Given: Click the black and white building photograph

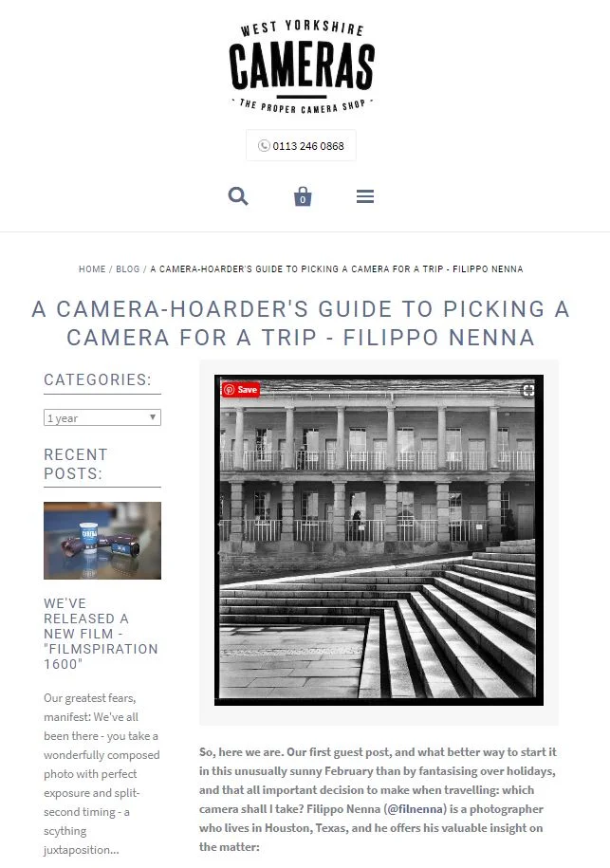Looking at the screenshot, I should 379,541.
